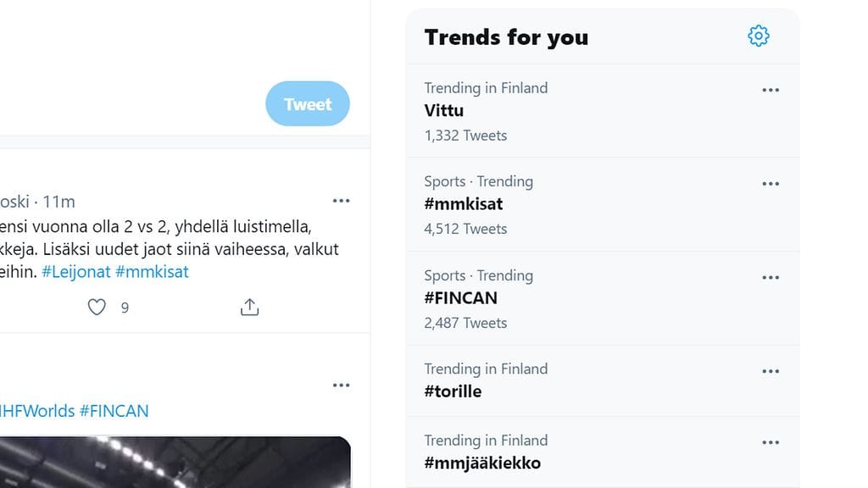This screenshot has width=868, height=488.
Task: Open more options for the #FINCAN trend
Action: pyautogui.click(x=770, y=277)
